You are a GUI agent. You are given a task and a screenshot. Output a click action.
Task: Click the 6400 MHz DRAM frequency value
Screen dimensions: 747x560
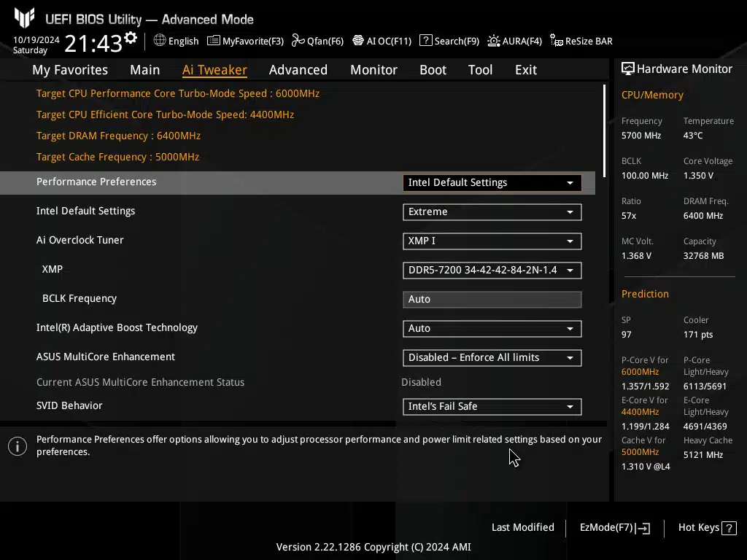[x=703, y=216]
